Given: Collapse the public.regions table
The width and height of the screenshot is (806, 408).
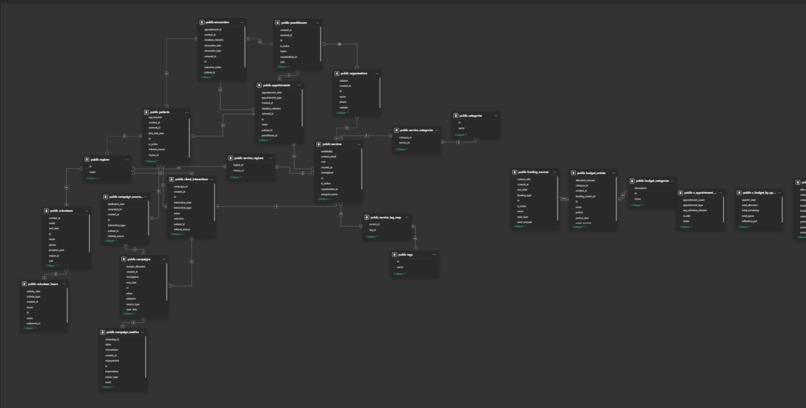Looking at the screenshot, I should coord(93,178).
